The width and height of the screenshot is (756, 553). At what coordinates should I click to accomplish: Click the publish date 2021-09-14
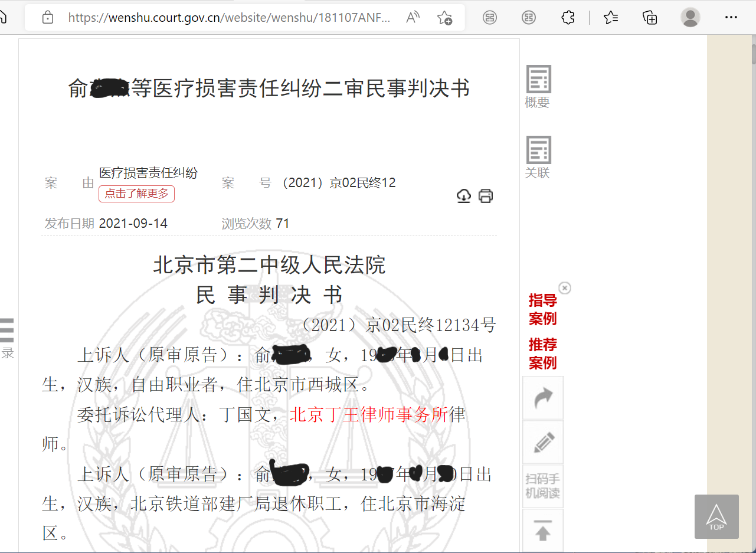(x=133, y=223)
